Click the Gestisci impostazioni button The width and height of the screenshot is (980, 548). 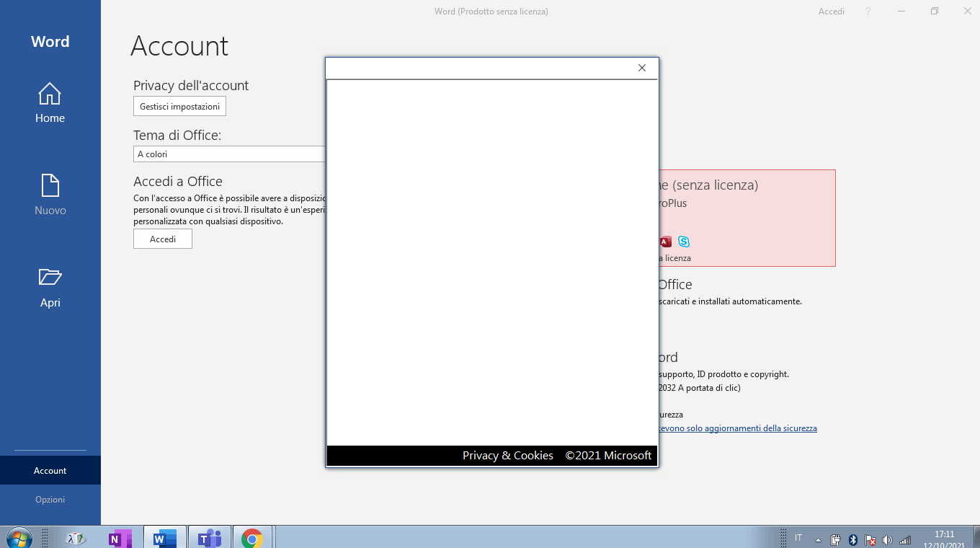(179, 106)
